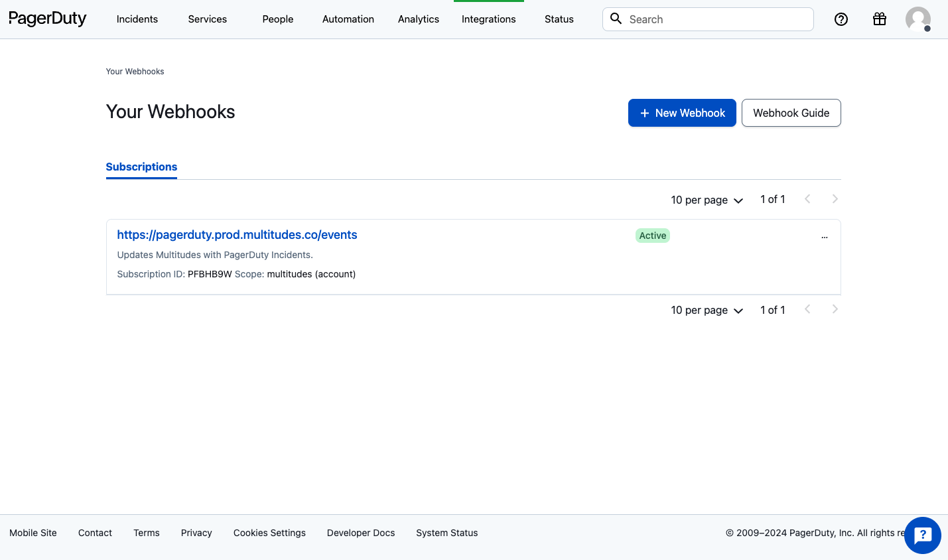Select the Subscriptions tab
This screenshot has height=560, width=948.
(x=141, y=167)
